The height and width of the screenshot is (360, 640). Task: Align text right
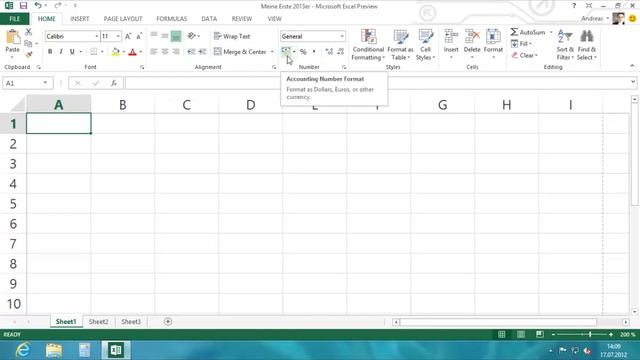176,52
